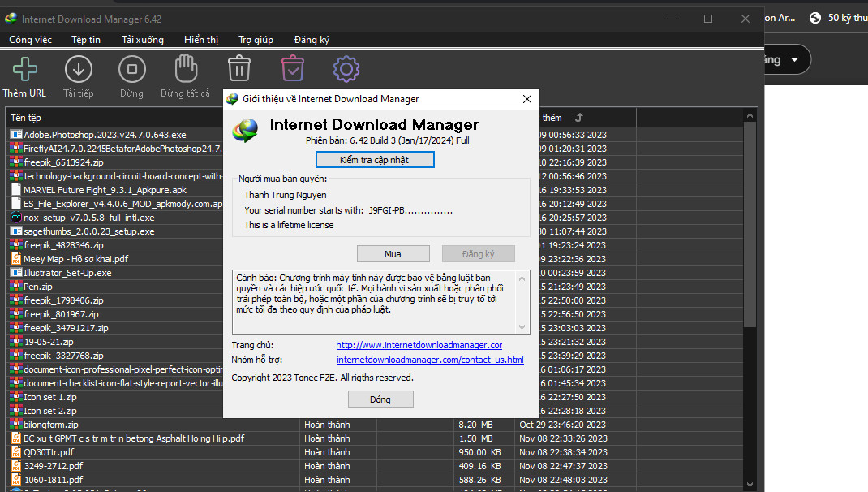Click the Thêm URL plus icon
Image resolution: width=868 pixels, height=492 pixels.
(25, 69)
